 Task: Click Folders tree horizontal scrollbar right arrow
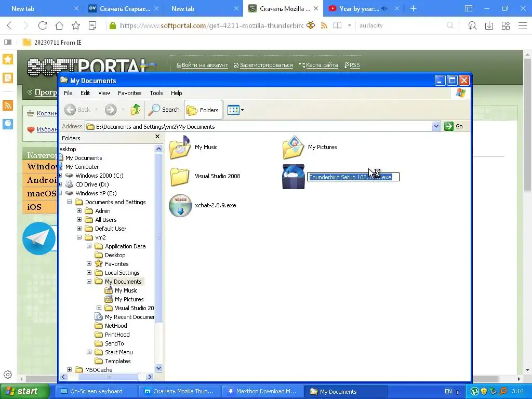pos(150,377)
